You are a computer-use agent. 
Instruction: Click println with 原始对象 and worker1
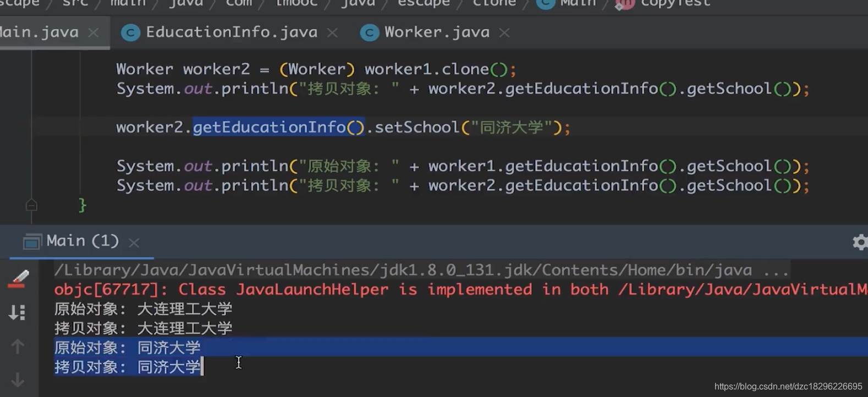[x=463, y=166]
